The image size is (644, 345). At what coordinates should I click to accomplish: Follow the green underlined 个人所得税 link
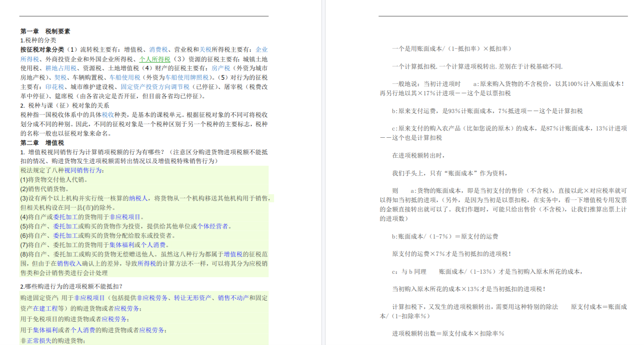pyautogui.click(x=155, y=59)
